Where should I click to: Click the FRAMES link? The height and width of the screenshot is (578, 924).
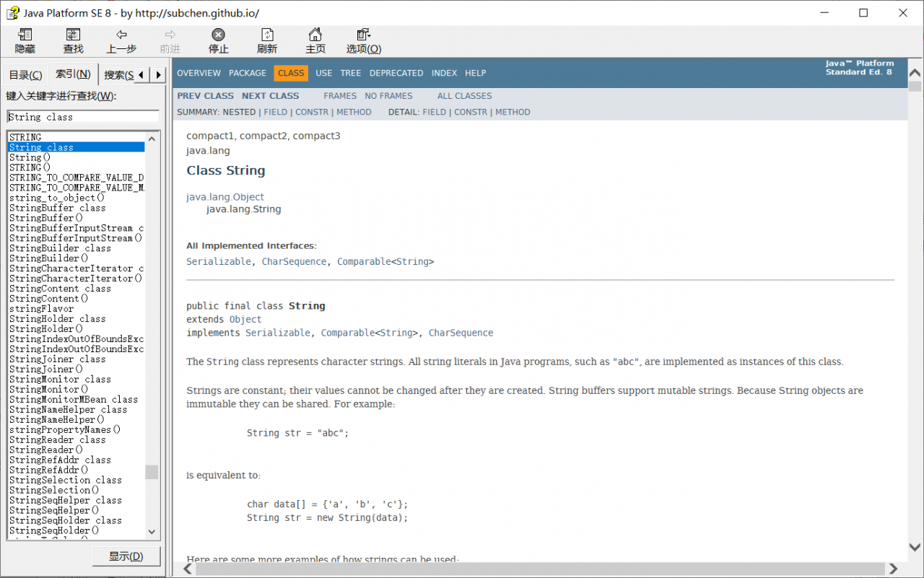click(340, 96)
